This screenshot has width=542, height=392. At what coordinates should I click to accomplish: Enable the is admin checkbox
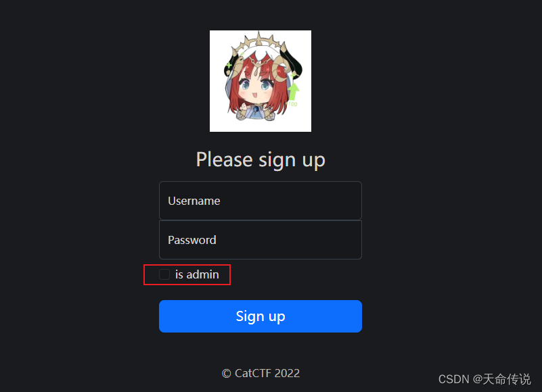pyautogui.click(x=164, y=274)
